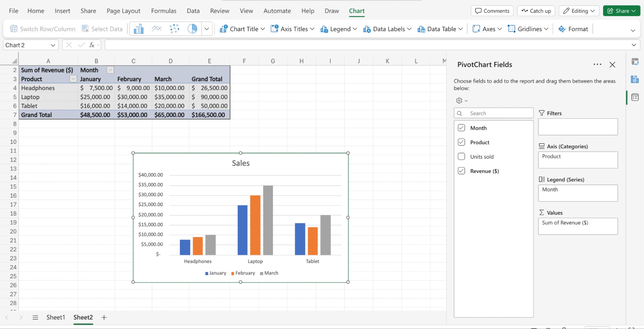
Task: Toggle the Product field checkbox
Action: coord(461,142)
